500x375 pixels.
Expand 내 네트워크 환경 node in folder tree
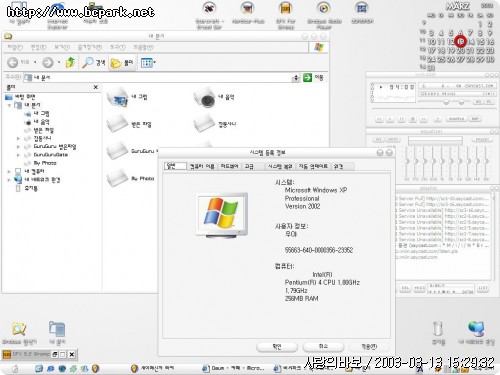(x=9, y=180)
